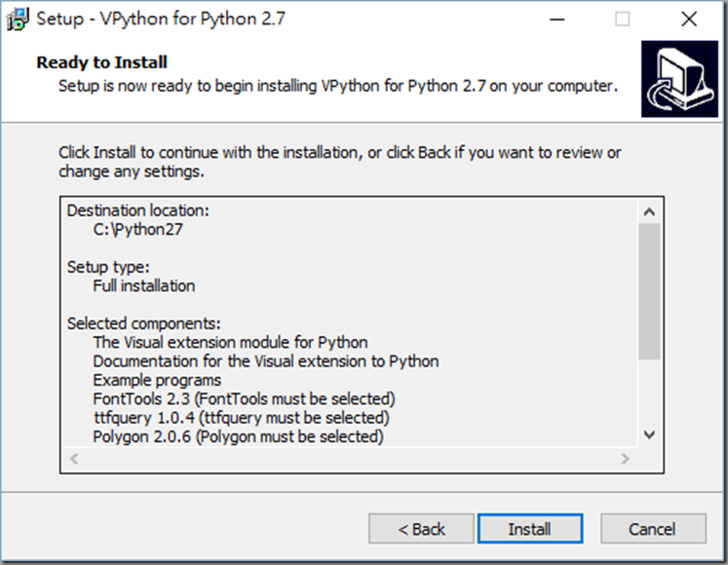Abort setup using the Cancel button
728x565 pixels.
pyautogui.click(x=653, y=528)
